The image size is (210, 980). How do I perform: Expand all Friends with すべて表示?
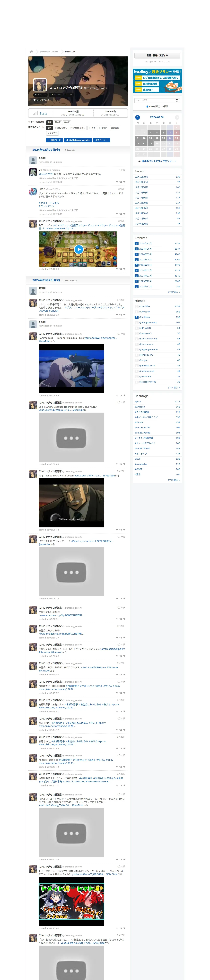(x=174, y=387)
